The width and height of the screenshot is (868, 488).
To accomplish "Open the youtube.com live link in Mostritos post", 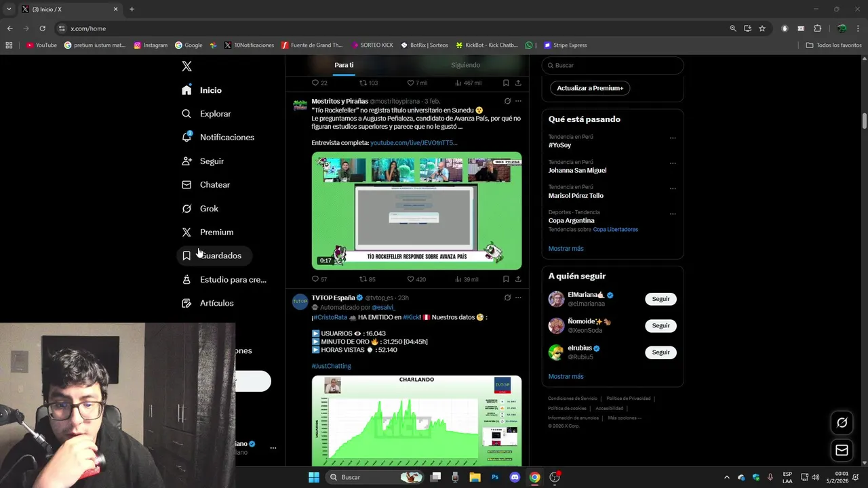I will [x=414, y=143].
